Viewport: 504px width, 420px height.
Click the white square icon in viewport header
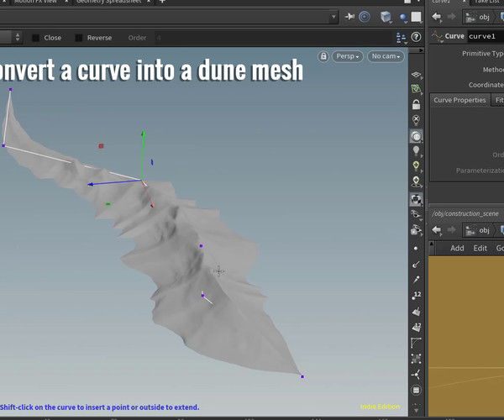pos(417,17)
